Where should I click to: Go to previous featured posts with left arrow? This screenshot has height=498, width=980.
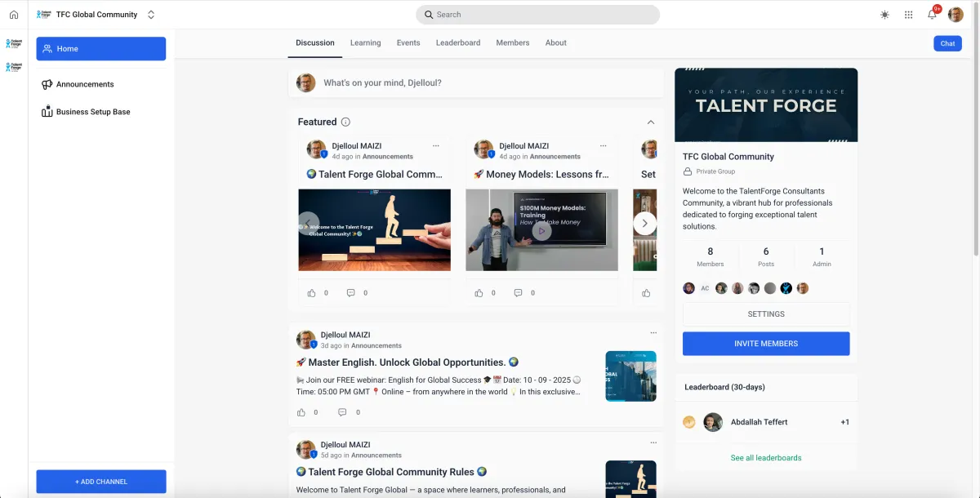(308, 223)
